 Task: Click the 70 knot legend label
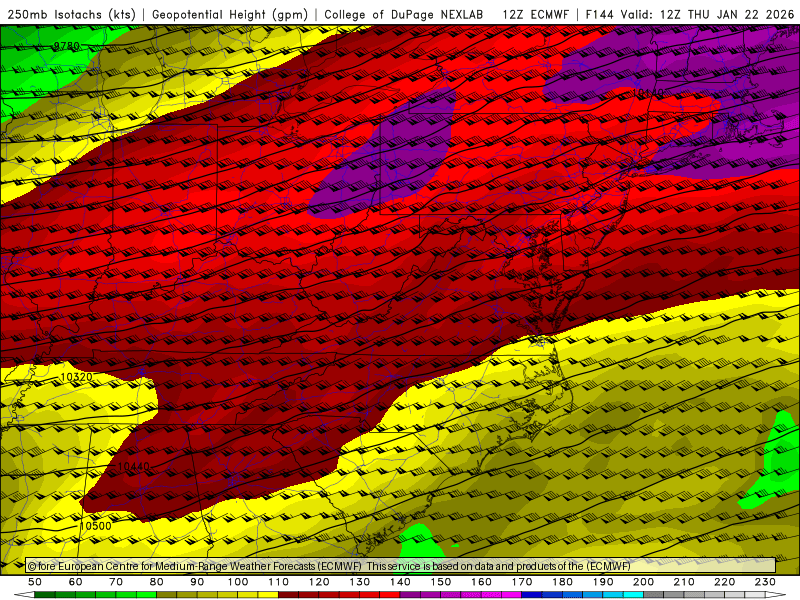(116, 582)
